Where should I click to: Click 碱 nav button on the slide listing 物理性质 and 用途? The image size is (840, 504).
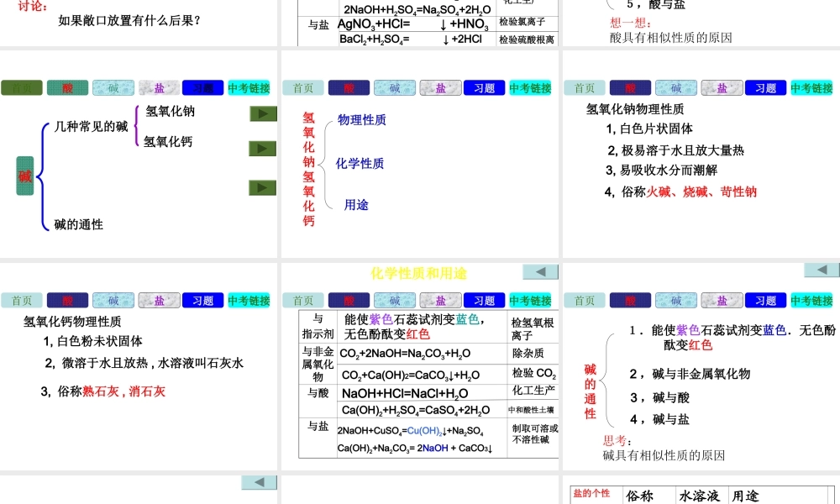[x=395, y=88]
